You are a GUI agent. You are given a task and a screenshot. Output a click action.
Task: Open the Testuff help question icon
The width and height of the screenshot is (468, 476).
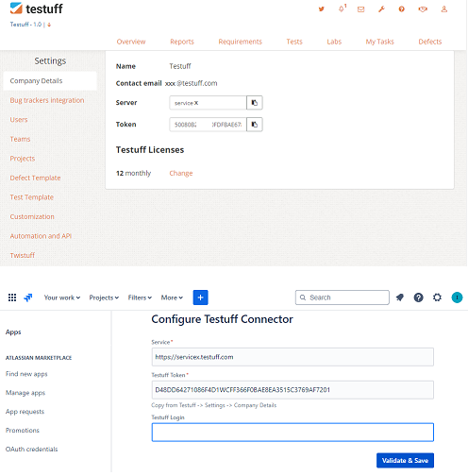click(402, 9)
